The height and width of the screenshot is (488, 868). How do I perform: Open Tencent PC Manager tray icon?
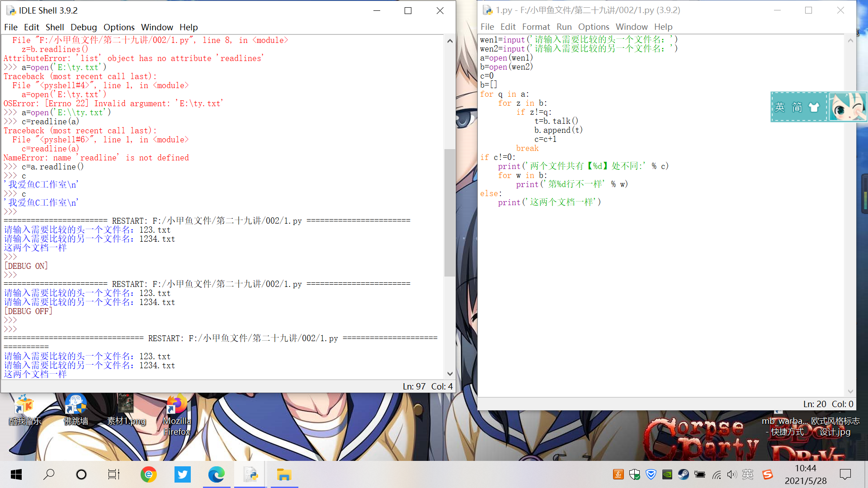point(651,474)
